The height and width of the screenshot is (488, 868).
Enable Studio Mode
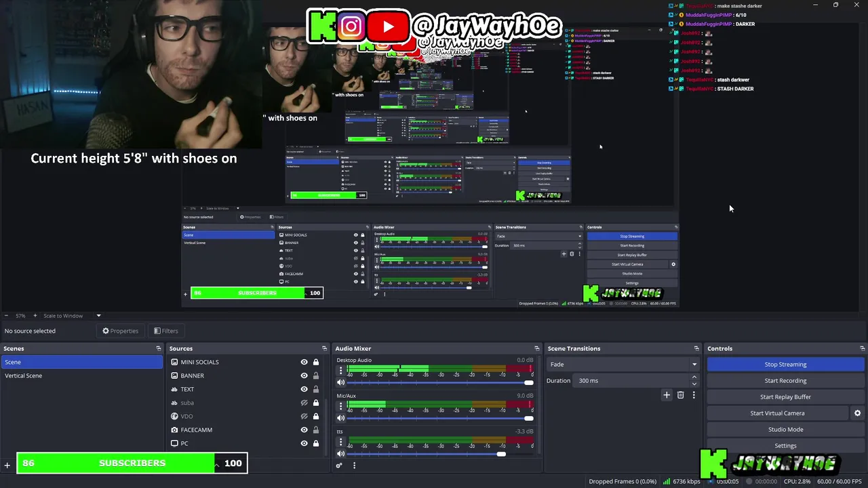point(785,429)
